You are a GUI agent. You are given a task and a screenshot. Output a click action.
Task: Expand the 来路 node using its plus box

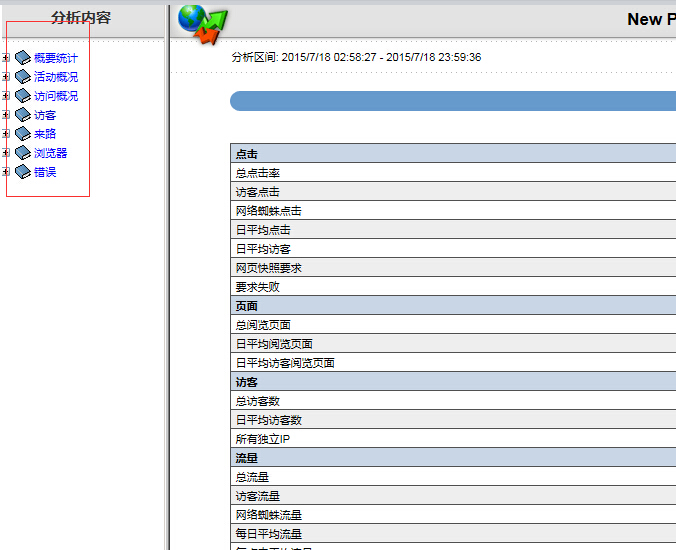point(7,134)
